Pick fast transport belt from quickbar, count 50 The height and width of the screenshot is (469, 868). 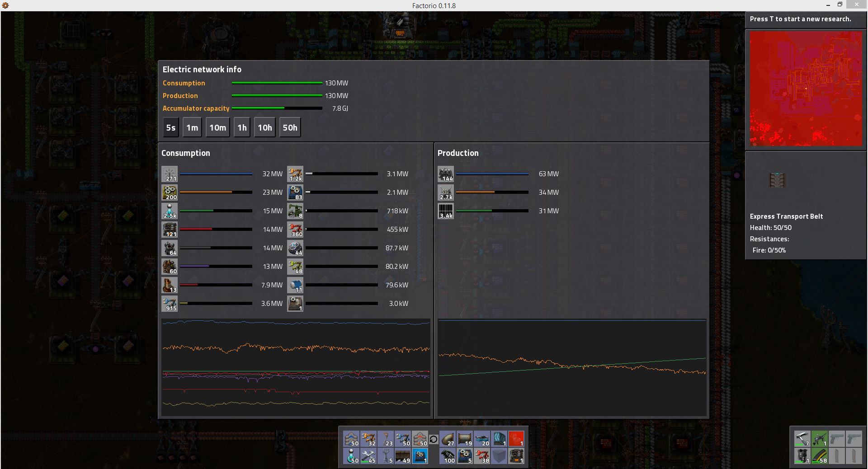351,439
